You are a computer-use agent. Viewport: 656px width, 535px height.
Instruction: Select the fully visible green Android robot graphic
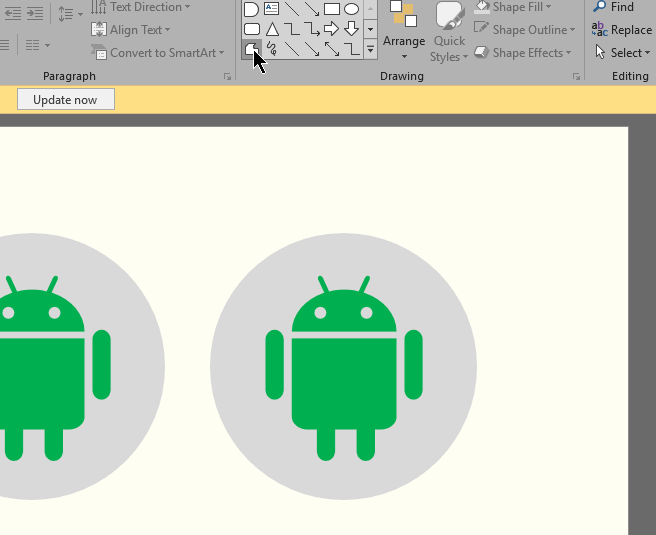[344, 368]
